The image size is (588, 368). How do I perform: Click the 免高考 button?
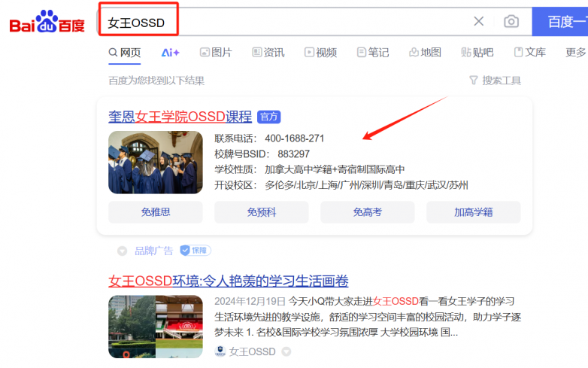tap(368, 212)
